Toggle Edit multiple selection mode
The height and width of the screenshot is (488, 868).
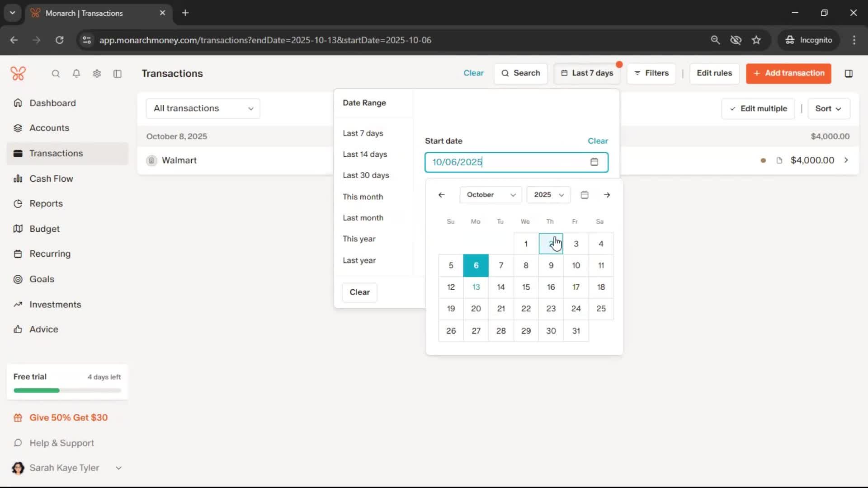pyautogui.click(x=758, y=108)
